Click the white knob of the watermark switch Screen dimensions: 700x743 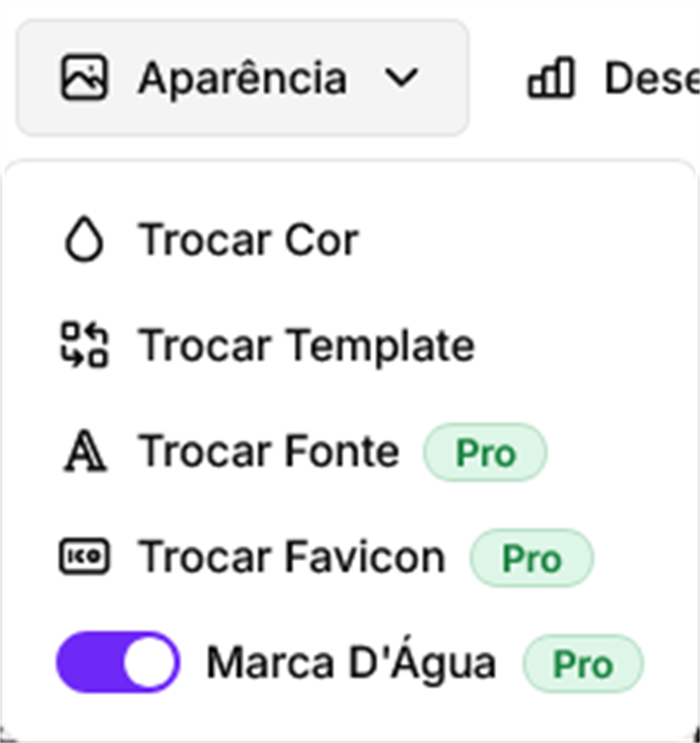pyautogui.click(x=149, y=662)
